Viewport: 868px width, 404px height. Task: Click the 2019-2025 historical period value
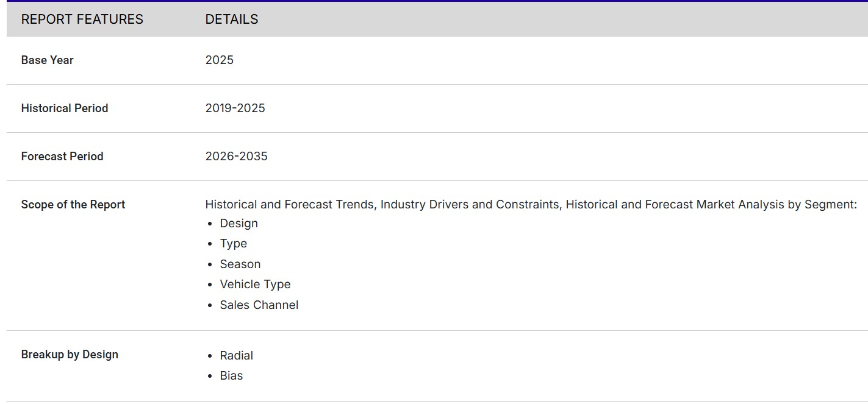pyautogui.click(x=235, y=108)
